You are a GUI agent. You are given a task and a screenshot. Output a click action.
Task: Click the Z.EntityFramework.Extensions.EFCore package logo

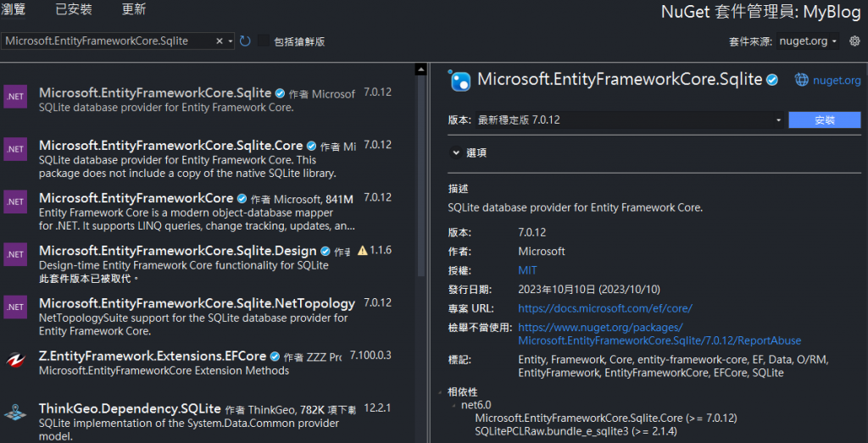pos(15,359)
